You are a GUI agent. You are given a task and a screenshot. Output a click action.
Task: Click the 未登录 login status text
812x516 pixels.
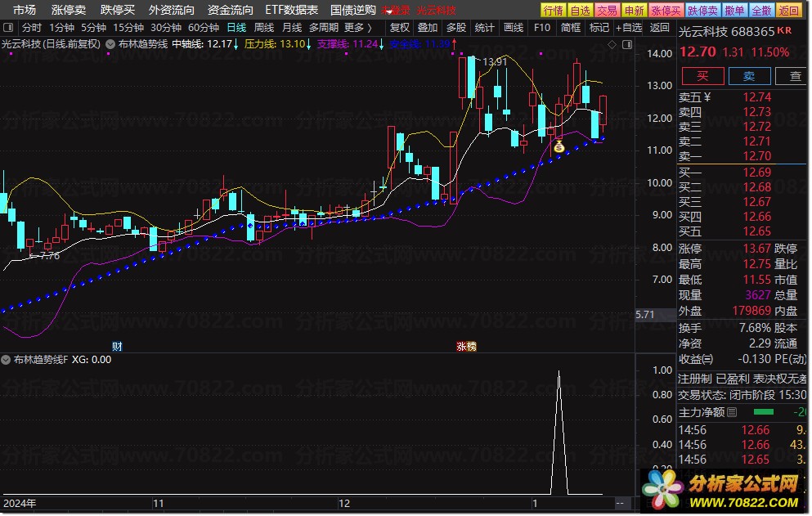(x=395, y=11)
